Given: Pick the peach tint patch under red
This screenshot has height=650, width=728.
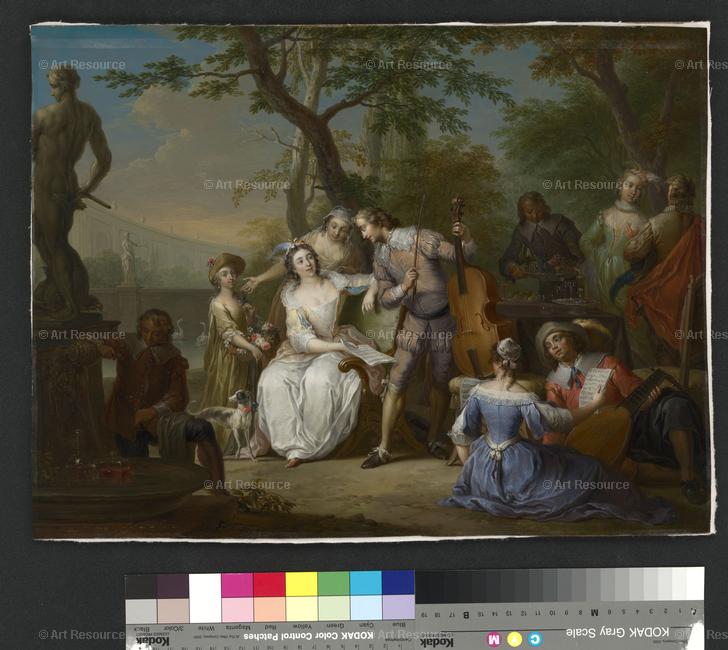Looking at the screenshot, I should [x=270, y=609].
